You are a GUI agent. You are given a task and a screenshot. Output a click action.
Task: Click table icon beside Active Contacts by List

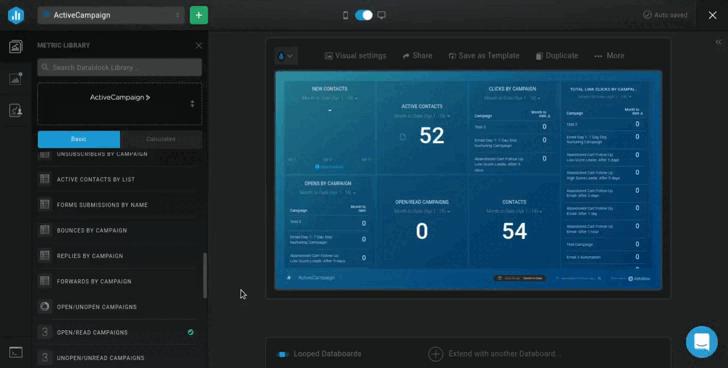point(45,179)
